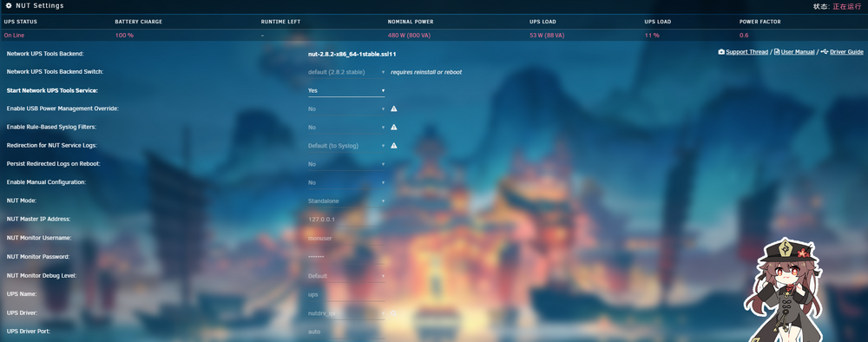This screenshot has height=342, width=868.
Task: Click the search icon beside UPS Driver
Action: pyautogui.click(x=393, y=313)
